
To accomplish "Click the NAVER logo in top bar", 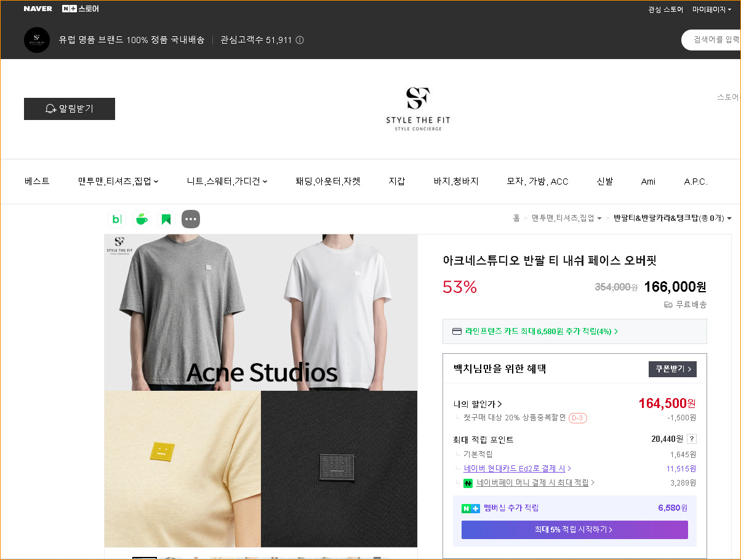I will point(38,9).
